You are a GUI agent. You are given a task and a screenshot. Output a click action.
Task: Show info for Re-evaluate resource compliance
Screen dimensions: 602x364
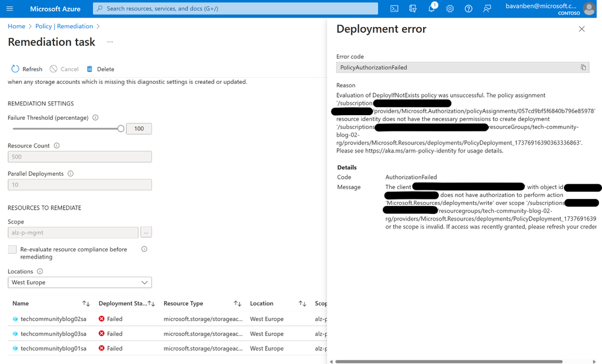click(x=145, y=249)
